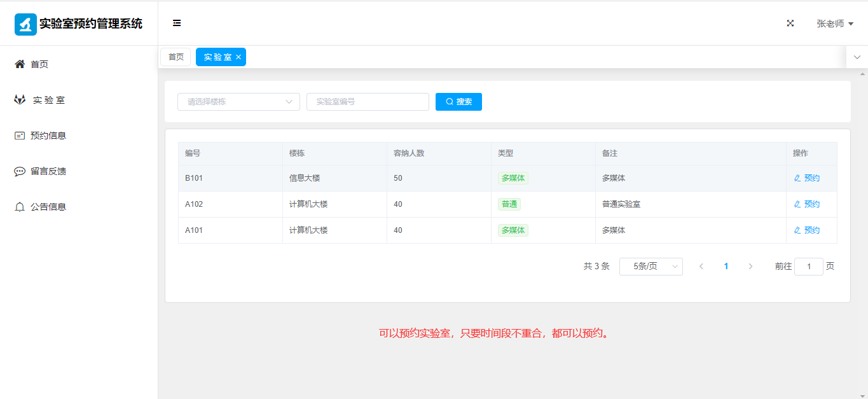
Task: Open the 张老师 user menu
Action: tap(834, 24)
